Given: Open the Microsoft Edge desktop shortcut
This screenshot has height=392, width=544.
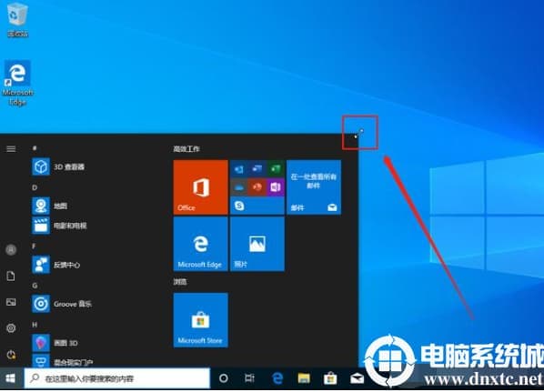Looking at the screenshot, I should point(17,84).
